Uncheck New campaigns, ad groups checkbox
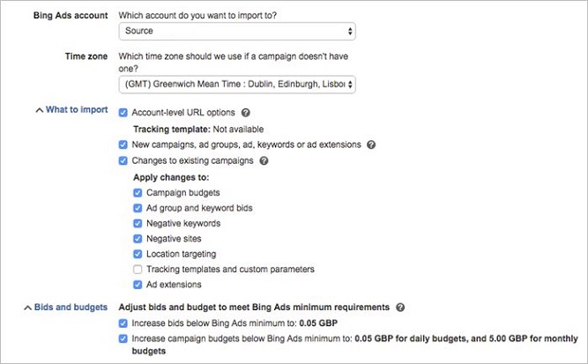Screen dimensions: 588x364 123,145
